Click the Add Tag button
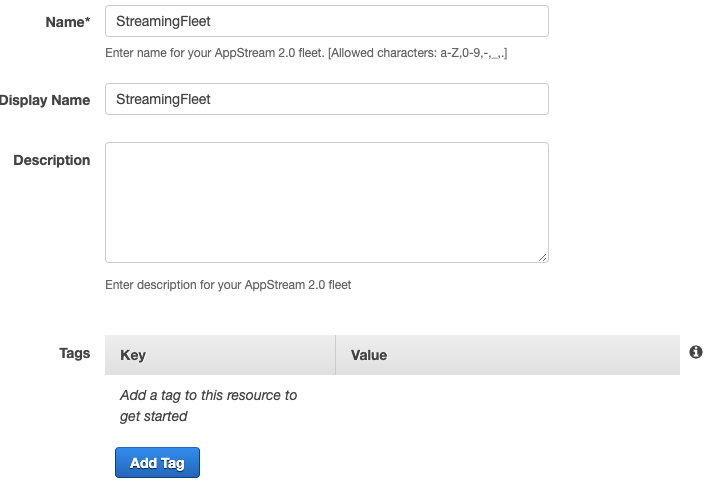Image resolution: width=712 pixels, height=498 pixels. pos(157,463)
